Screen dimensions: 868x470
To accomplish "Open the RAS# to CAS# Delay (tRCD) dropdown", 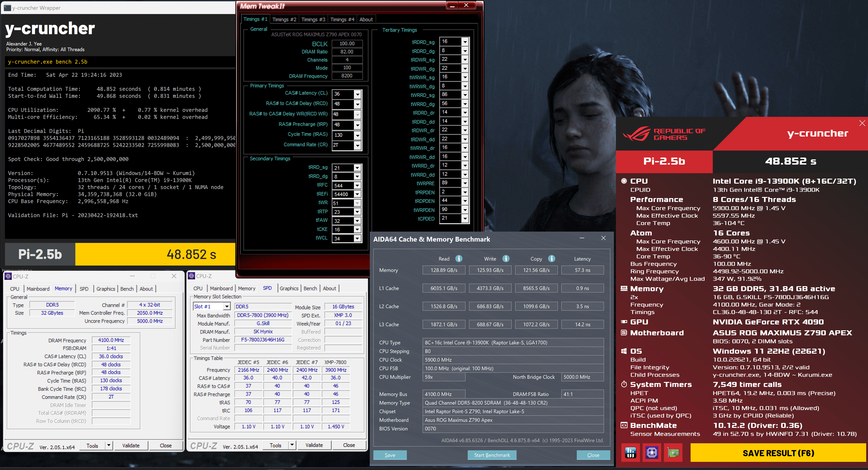I will click(x=358, y=104).
